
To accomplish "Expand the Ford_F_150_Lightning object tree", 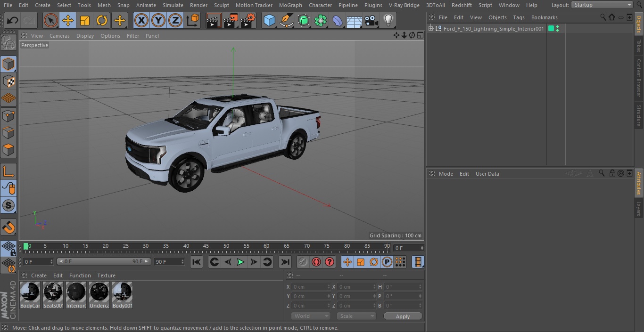I will [430, 29].
